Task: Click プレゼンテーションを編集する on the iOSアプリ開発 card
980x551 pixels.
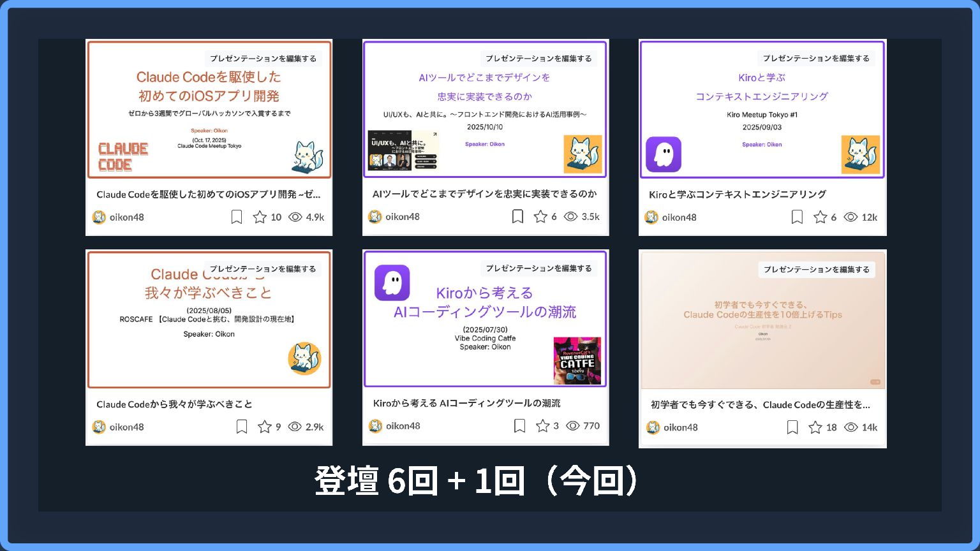Action: 263,59
